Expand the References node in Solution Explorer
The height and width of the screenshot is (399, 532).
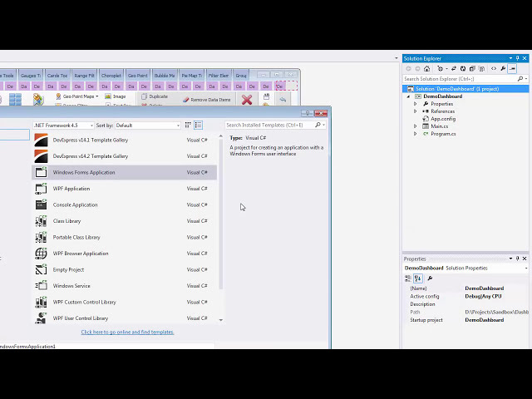tap(416, 111)
